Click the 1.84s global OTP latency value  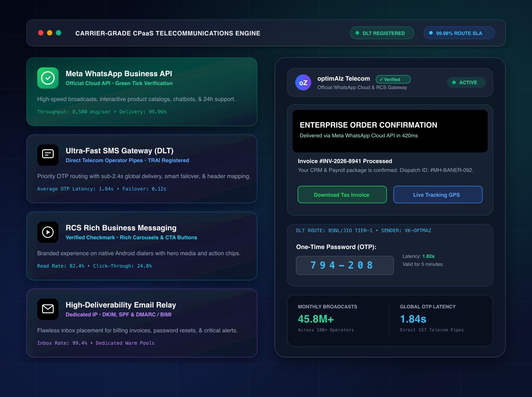tap(413, 319)
